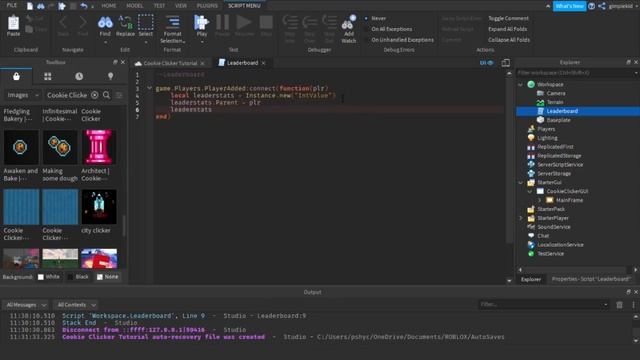Viewport: 640px width, 360px height.
Task: Fold the function on line 3
Action: [x=149, y=88]
